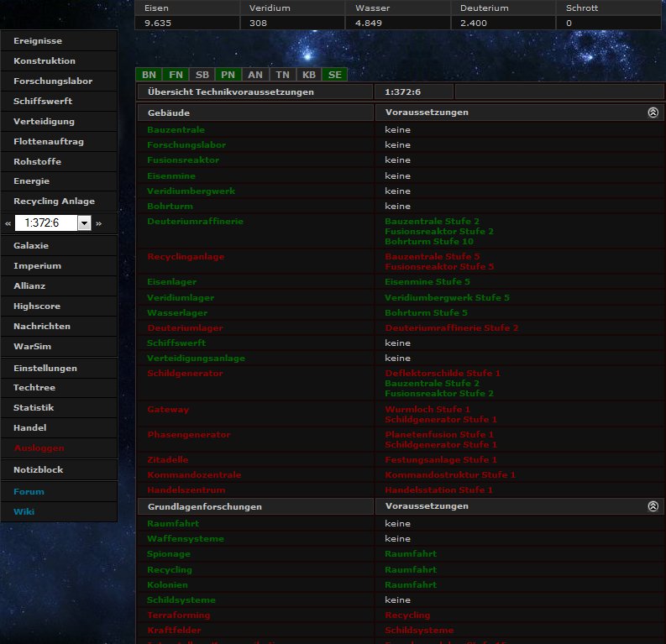Switch to the PN tab
Image resolution: width=666 pixels, height=644 pixels.
228,75
